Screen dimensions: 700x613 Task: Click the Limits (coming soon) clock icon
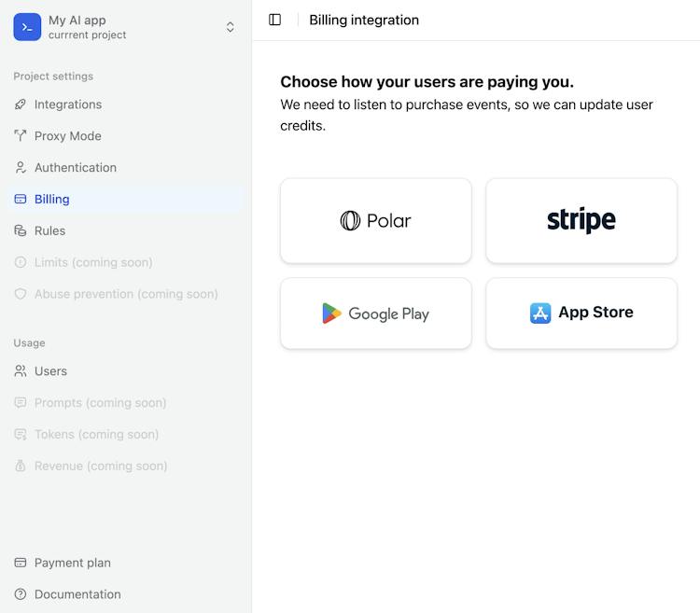pos(21,262)
